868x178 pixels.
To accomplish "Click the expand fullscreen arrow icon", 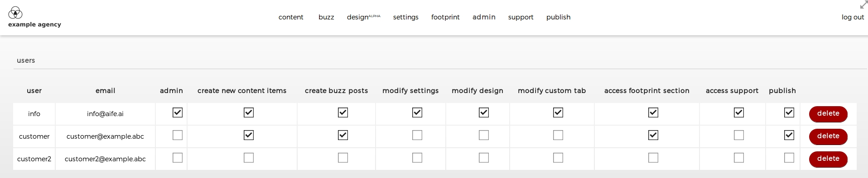I will [863, 5].
